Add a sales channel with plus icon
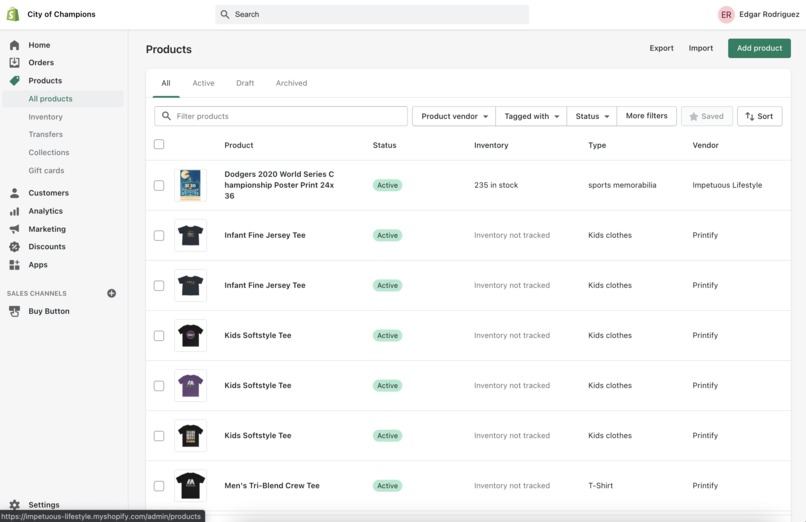The height and width of the screenshot is (522, 806). pos(112,293)
